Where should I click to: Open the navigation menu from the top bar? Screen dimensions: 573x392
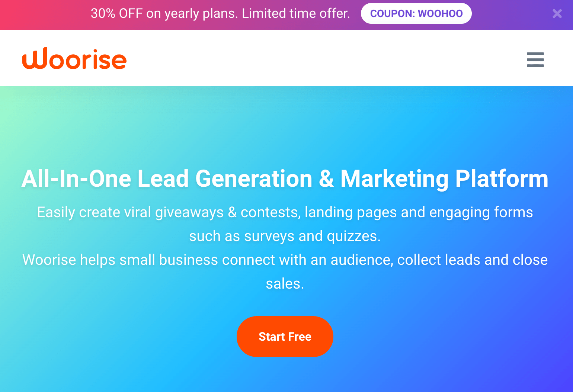coord(535,60)
